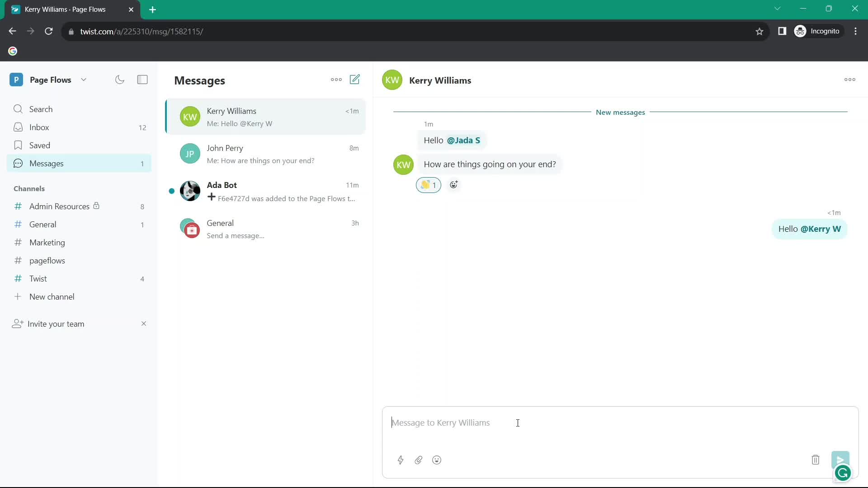The height and width of the screenshot is (488, 868).
Task: Click the site info lock icon
Action: coord(71,32)
